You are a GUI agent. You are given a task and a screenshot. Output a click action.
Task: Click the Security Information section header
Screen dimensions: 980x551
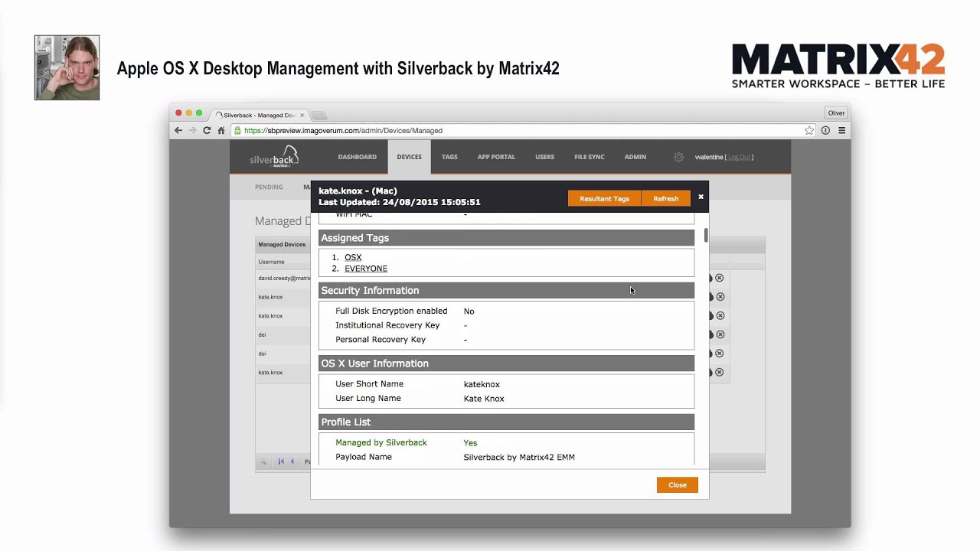pyautogui.click(x=506, y=291)
